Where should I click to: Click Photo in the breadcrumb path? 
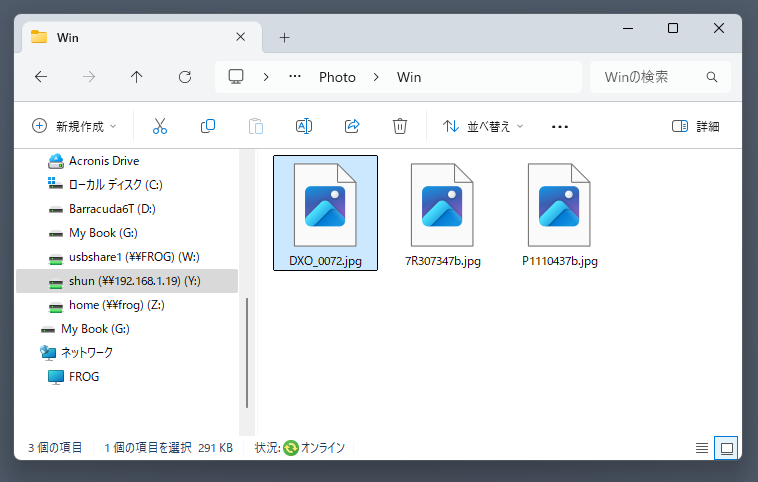[337, 77]
